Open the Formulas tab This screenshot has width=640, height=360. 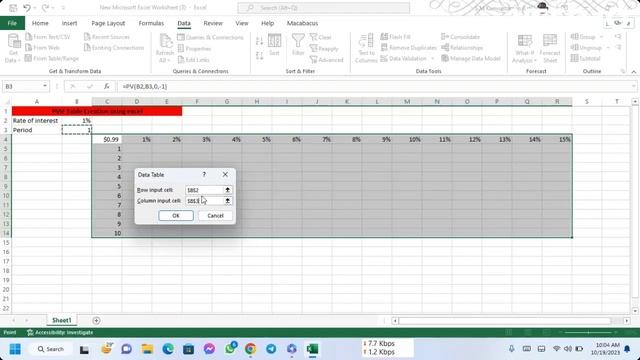151,23
